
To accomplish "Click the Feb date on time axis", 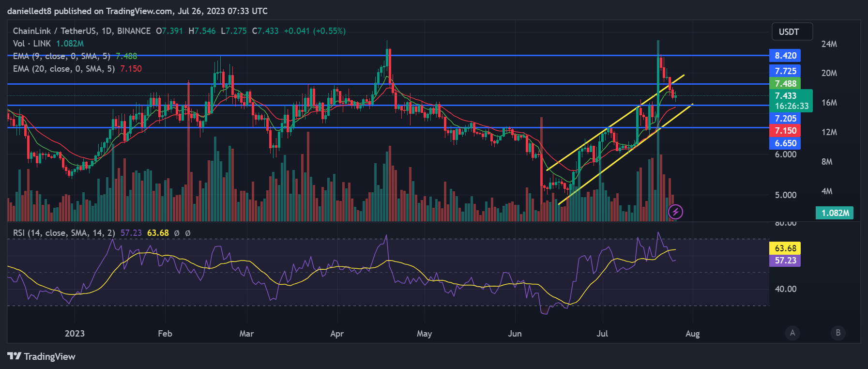I will click(x=165, y=334).
